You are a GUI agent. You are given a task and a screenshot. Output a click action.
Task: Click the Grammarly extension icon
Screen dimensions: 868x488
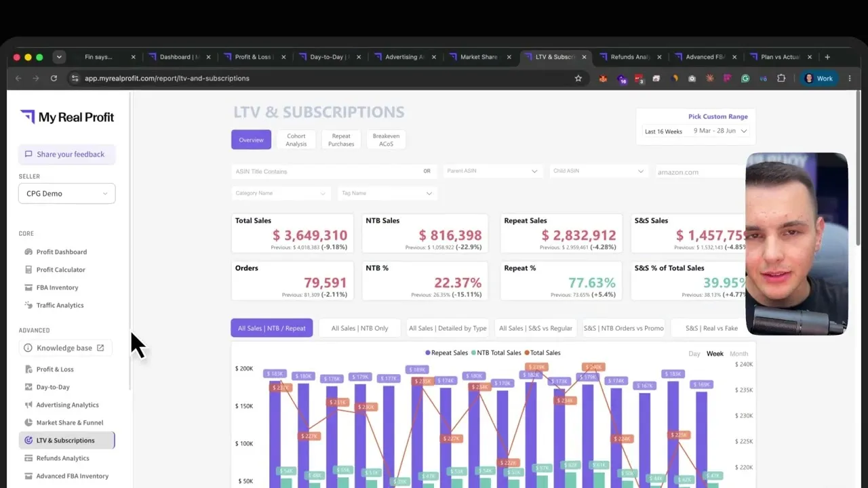(745, 78)
